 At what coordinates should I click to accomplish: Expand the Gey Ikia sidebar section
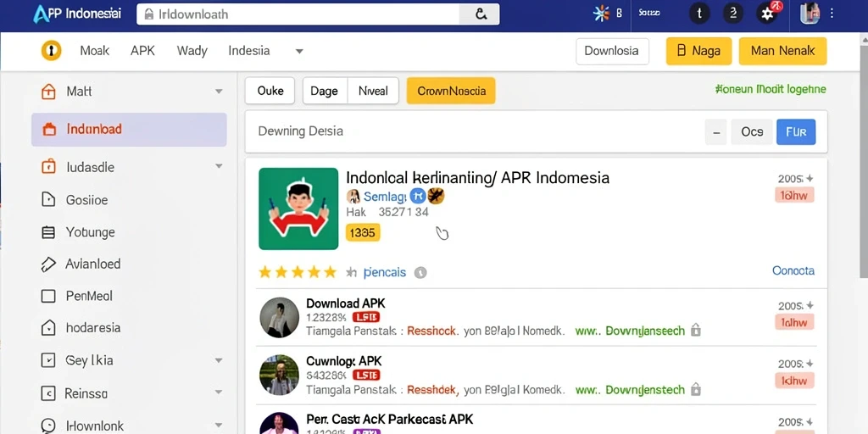pos(219,360)
